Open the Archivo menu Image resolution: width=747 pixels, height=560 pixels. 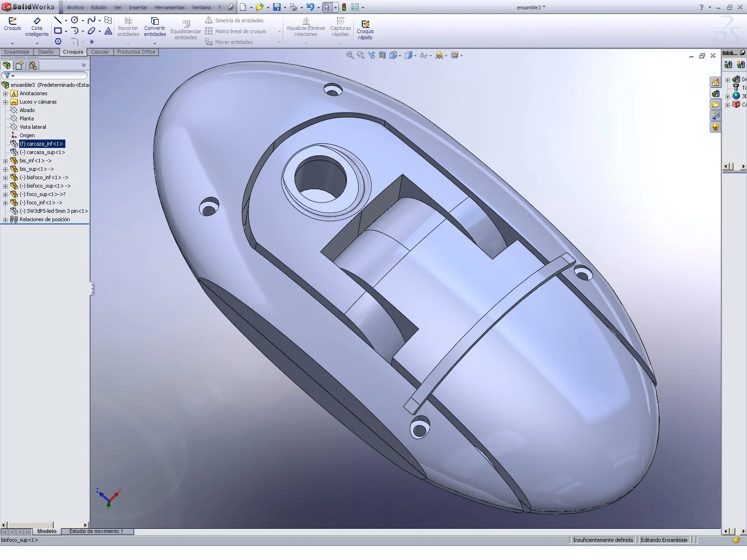pyautogui.click(x=75, y=7)
